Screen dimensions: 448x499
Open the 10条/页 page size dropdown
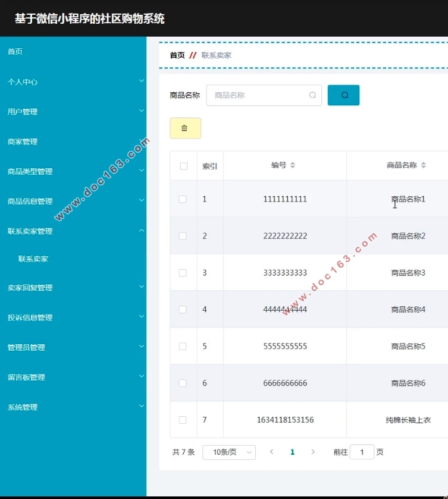point(229,452)
